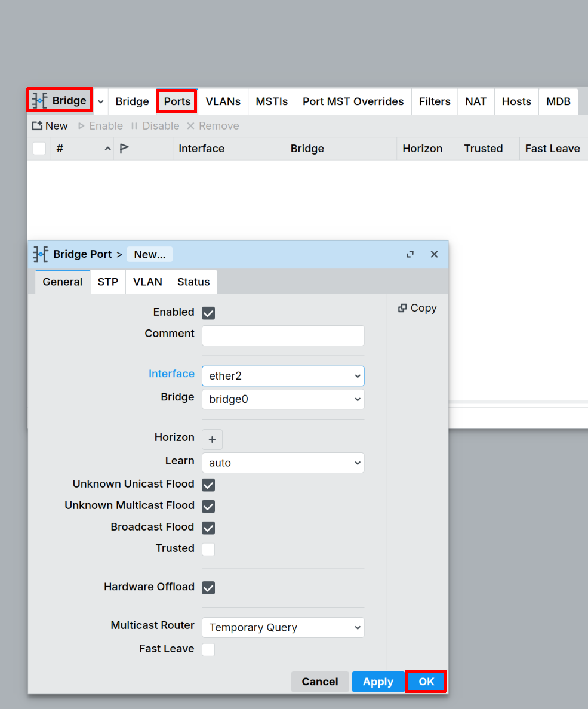588x709 pixels.
Task: Click the Bridge Port icon in the dialog header
Action: pos(39,254)
